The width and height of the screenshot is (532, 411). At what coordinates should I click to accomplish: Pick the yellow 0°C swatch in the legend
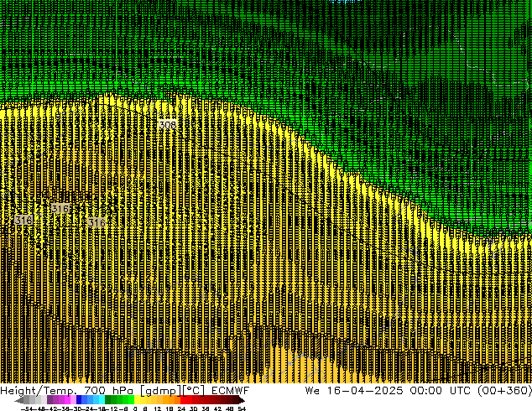pos(137,400)
